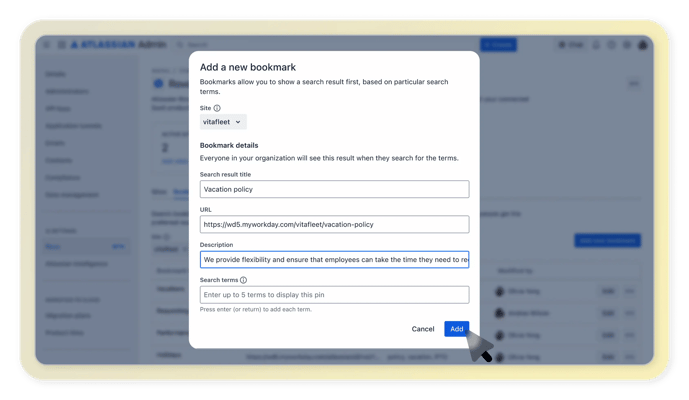This screenshot has height=400, width=689.
Task: Click the Add new bookmark button behind the dialog
Action: click(x=607, y=240)
